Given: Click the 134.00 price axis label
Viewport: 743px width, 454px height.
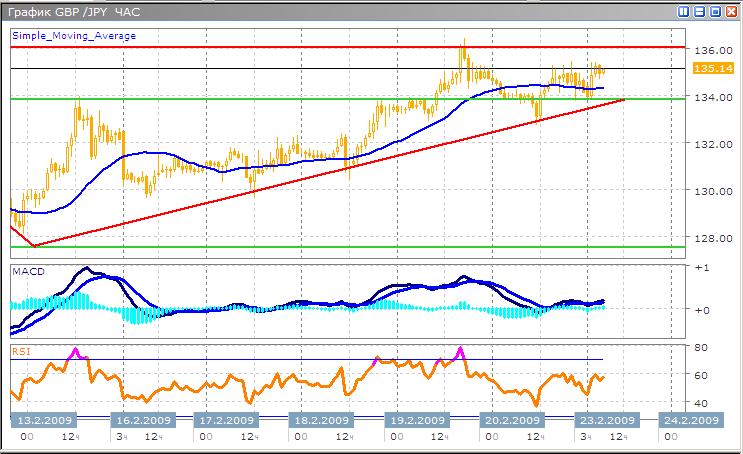Looking at the screenshot, I should 710,97.
